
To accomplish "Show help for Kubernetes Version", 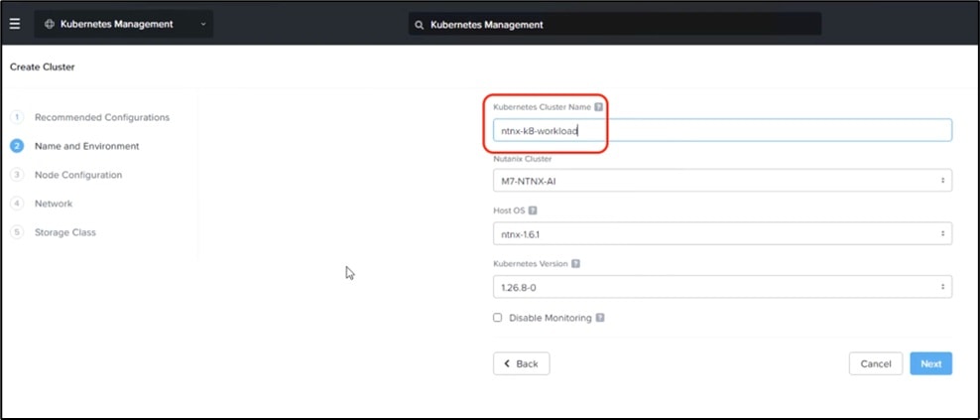I will click(575, 264).
